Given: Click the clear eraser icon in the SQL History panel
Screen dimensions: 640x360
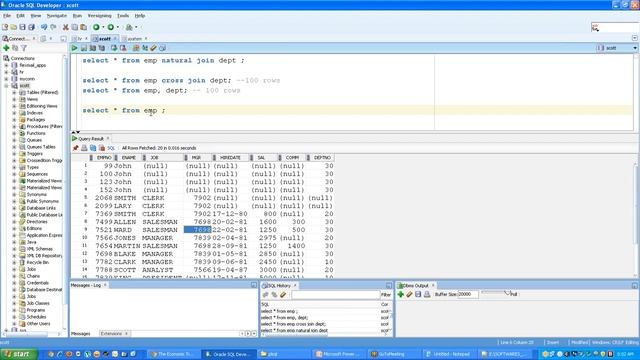Looking at the screenshot, I should [x=283, y=295].
